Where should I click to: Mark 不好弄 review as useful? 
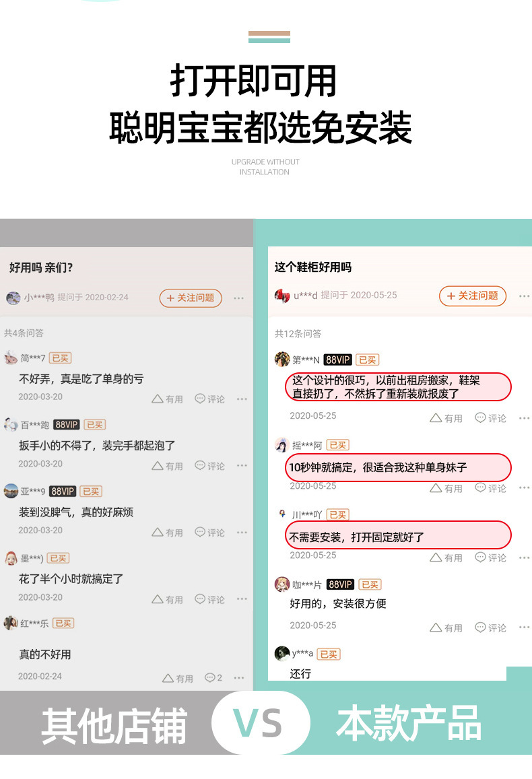168,399
